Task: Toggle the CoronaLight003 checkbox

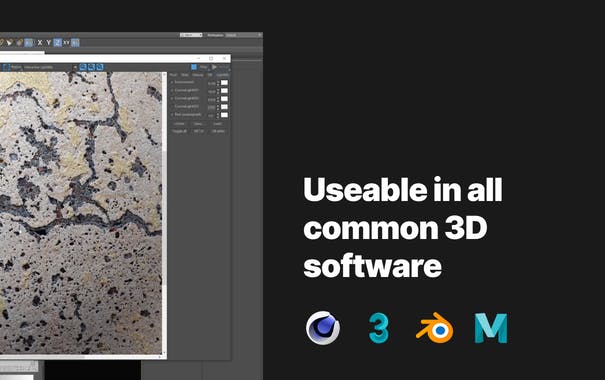Action: tap(172, 106)
